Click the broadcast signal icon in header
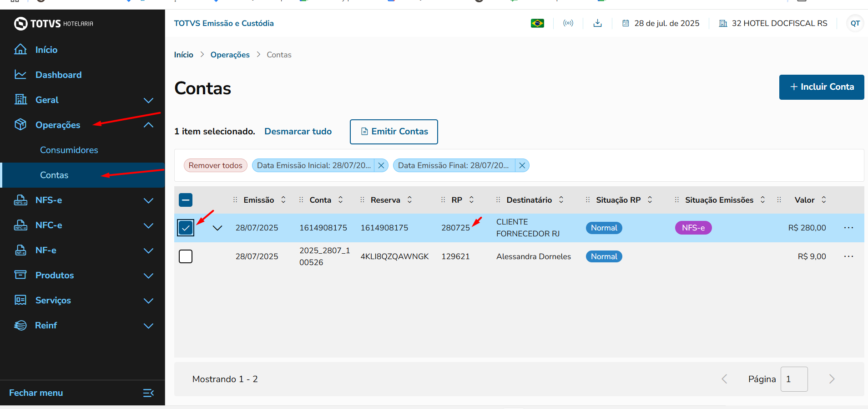The height and width of the screenshot is (409, 868). click(x=568, y=23)
